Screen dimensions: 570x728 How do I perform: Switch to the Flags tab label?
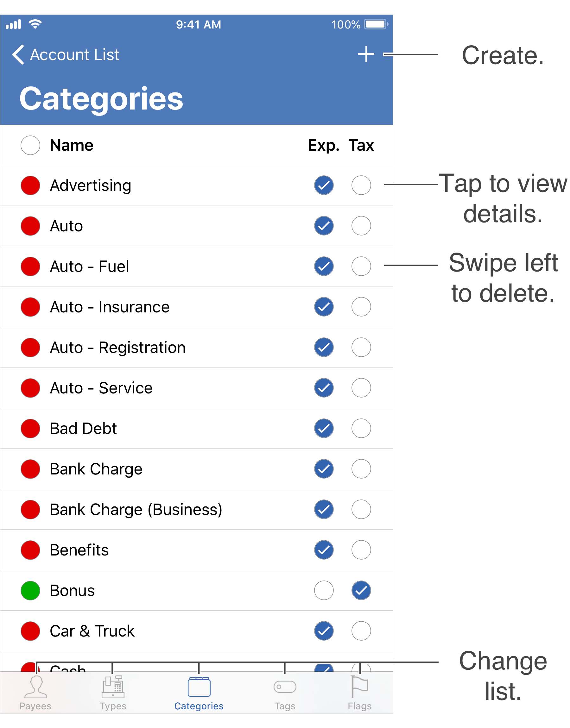coord(359,706)
